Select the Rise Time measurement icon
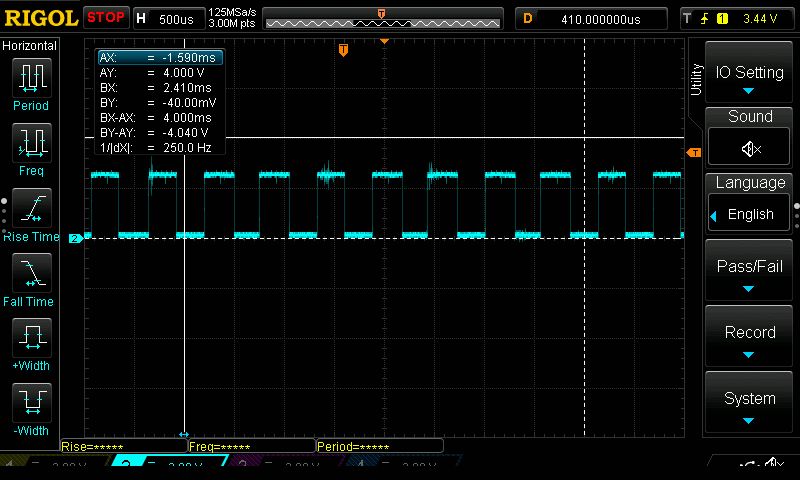The width and height of the screenshot is (800, 480). point(32,208)
